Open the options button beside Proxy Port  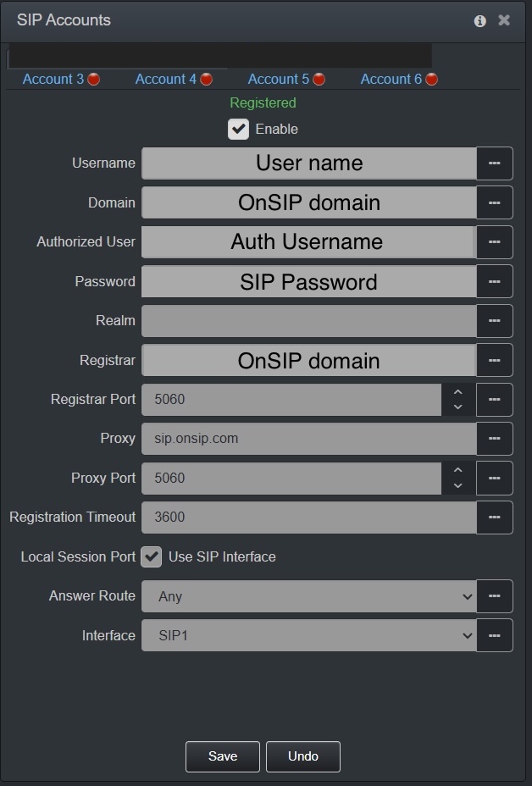coord(495,479)
